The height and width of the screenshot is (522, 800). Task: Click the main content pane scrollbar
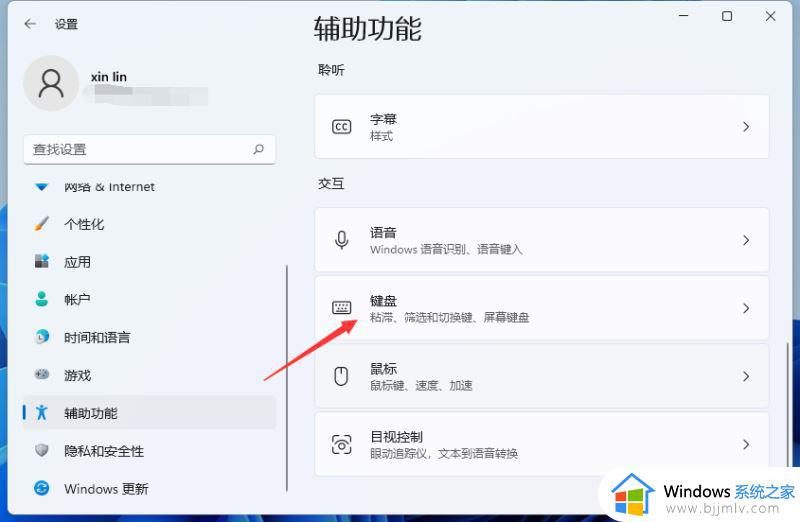point(789,403)
